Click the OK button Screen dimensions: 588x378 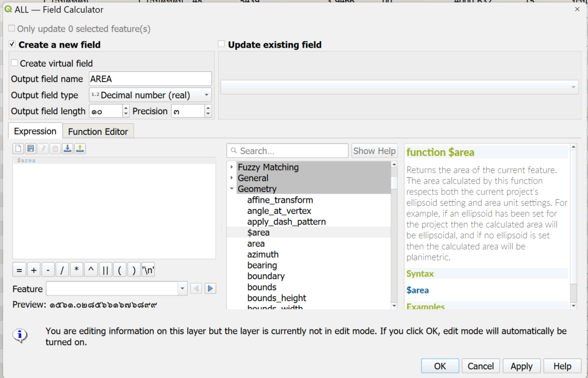click(x=440, y=366)
